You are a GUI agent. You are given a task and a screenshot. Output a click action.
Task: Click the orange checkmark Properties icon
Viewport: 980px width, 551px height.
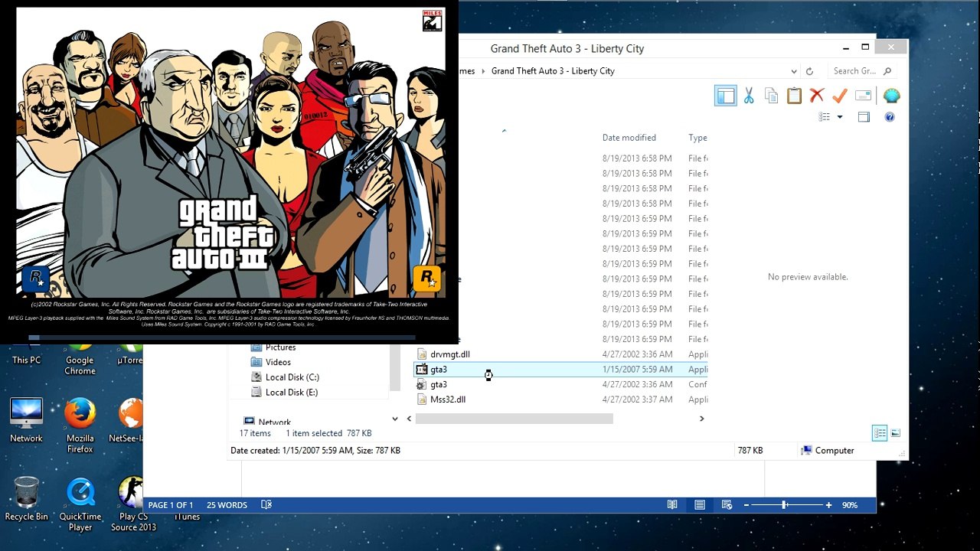(x=840, y=96)
